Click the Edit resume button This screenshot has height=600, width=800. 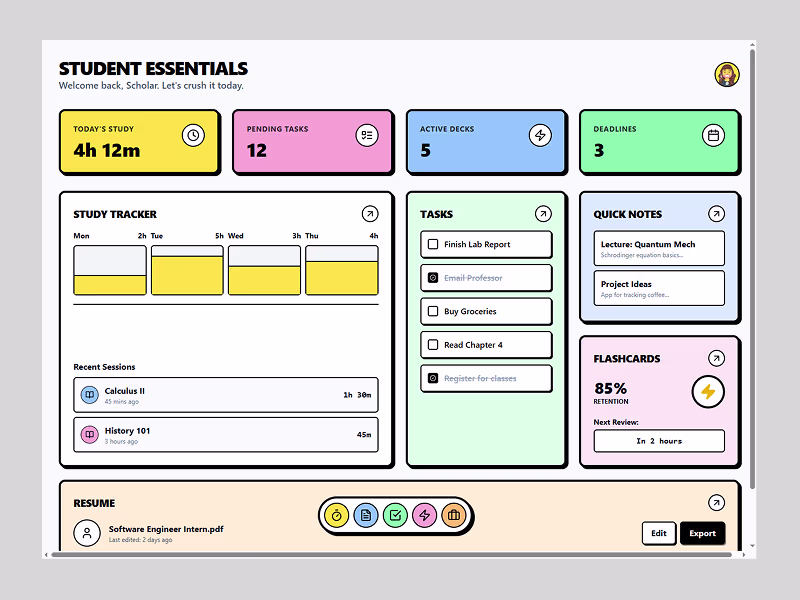[x=659, y=533]
